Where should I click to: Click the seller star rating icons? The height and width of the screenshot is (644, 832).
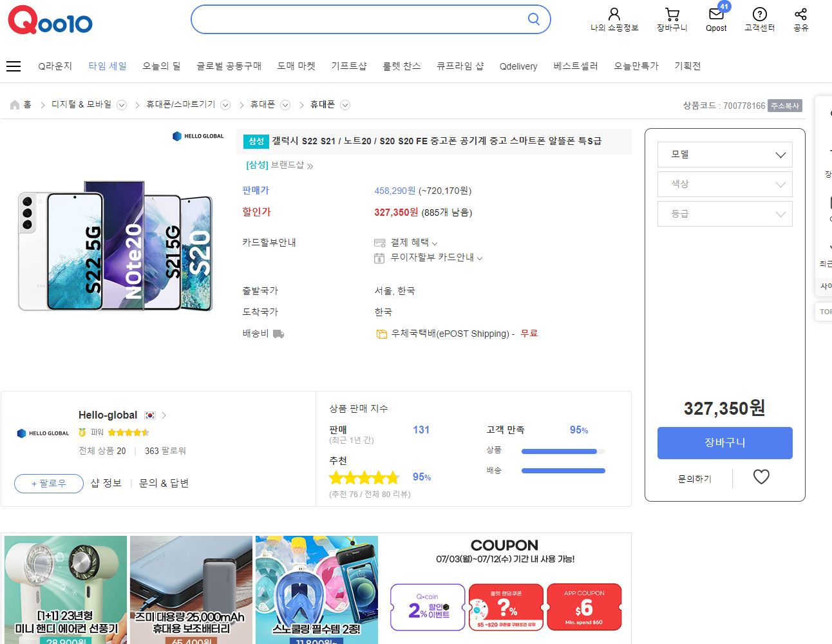coord(129,433)
